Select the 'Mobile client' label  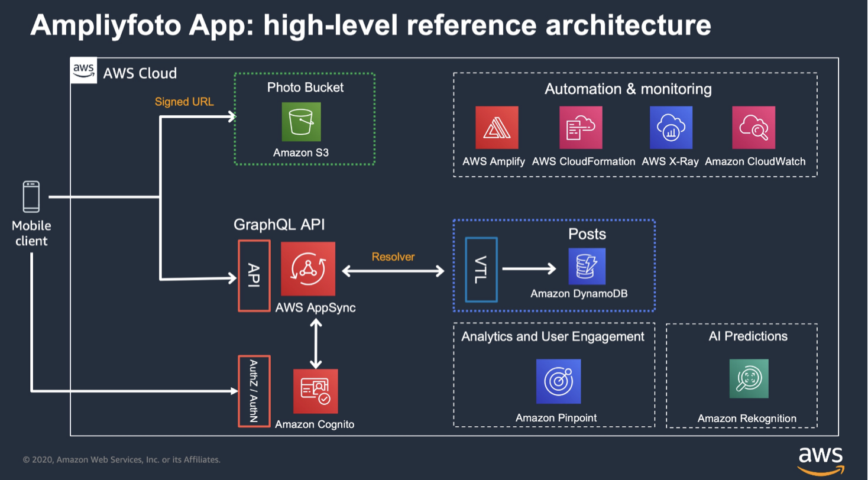(31, 233)
